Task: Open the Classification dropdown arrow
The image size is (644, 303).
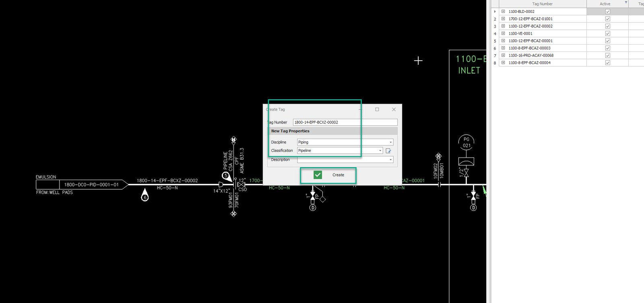Action: (x=380, y=151)
